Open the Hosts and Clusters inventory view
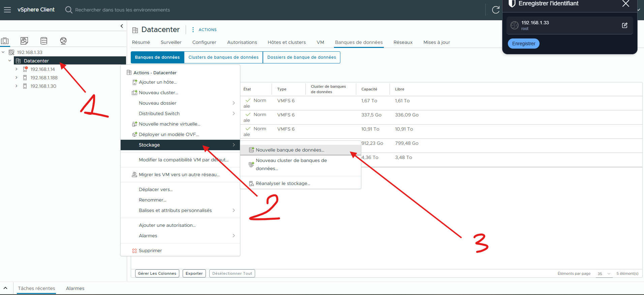This screenshot has height=295, width=644. pos(5,41)
